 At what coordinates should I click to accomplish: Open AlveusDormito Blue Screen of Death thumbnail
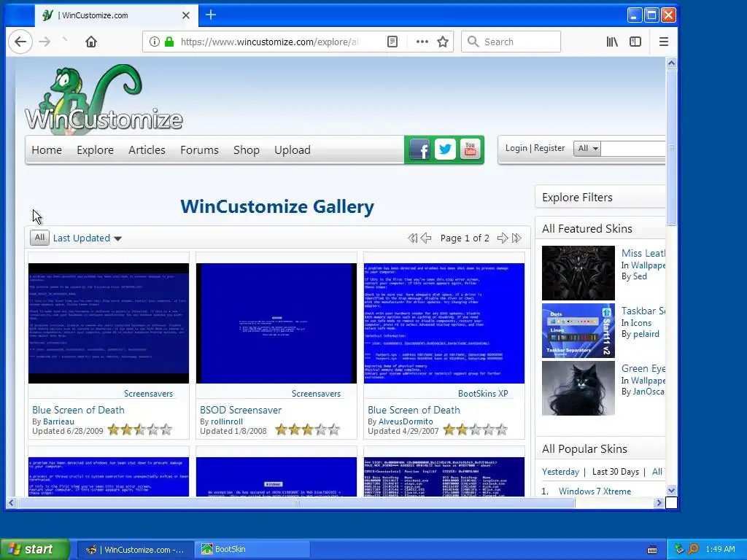click(x=444, y=323)
